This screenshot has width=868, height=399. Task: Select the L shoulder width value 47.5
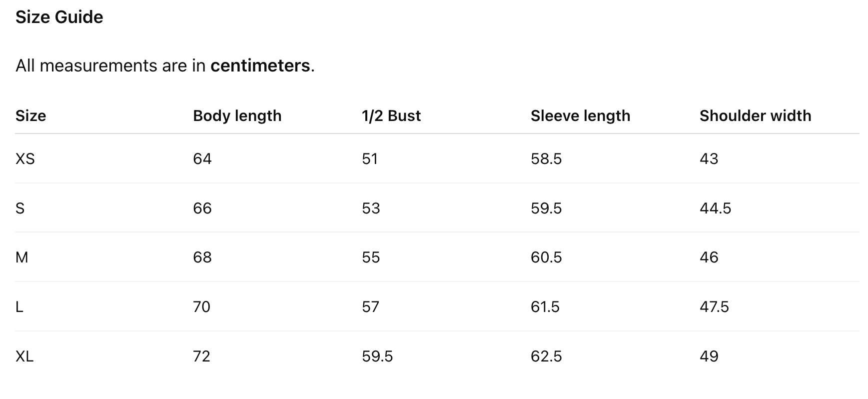pyautogui.click(x=714, y=306)
